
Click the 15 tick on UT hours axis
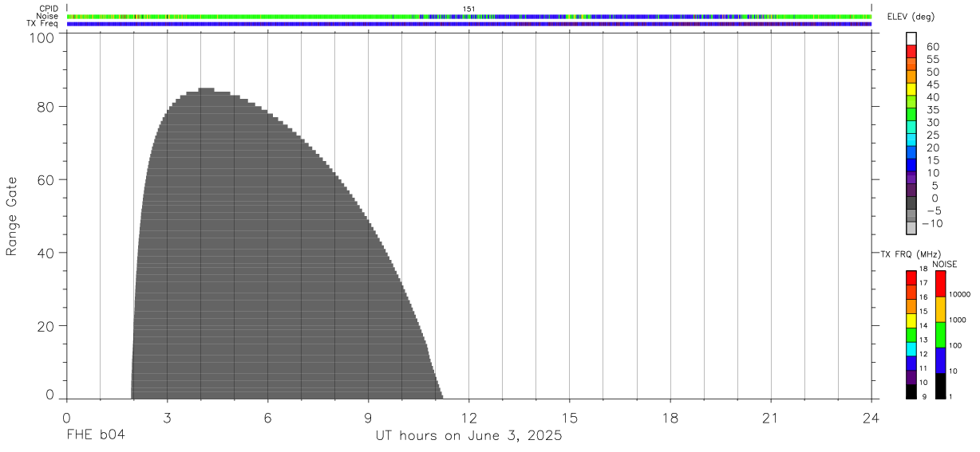[x=570, y=417]
